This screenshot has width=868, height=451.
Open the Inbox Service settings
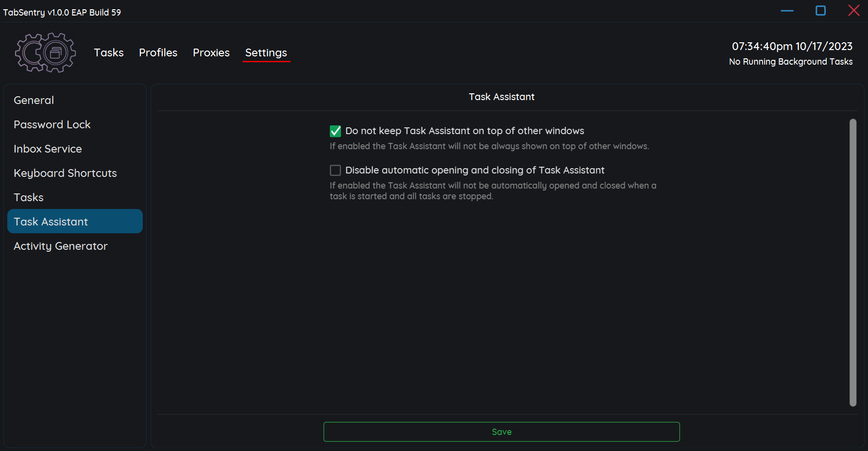tap(48, 149)
